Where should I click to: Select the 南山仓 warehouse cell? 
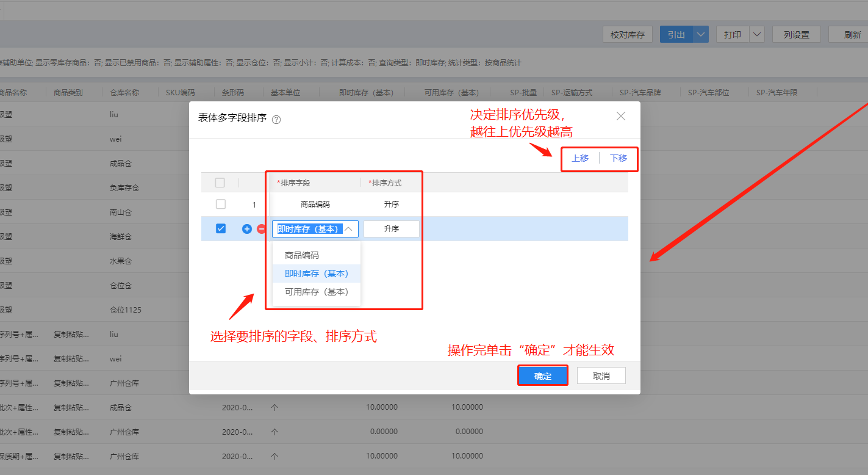tap(121, 212)
